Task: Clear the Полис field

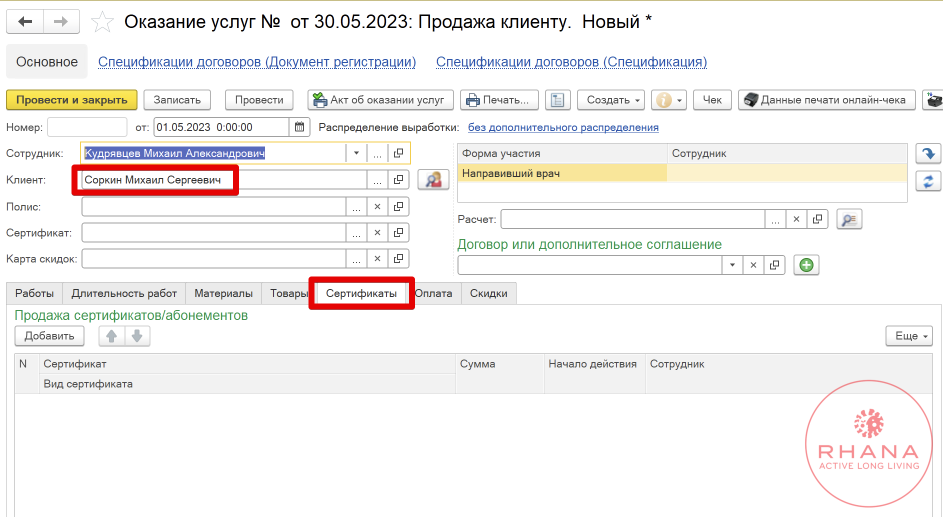Action: click(x=377, y=207)
